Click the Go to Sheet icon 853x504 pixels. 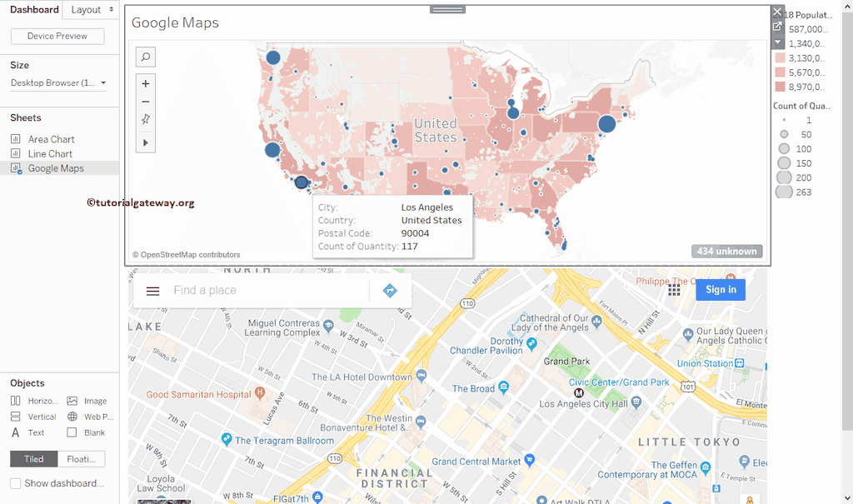777,27
